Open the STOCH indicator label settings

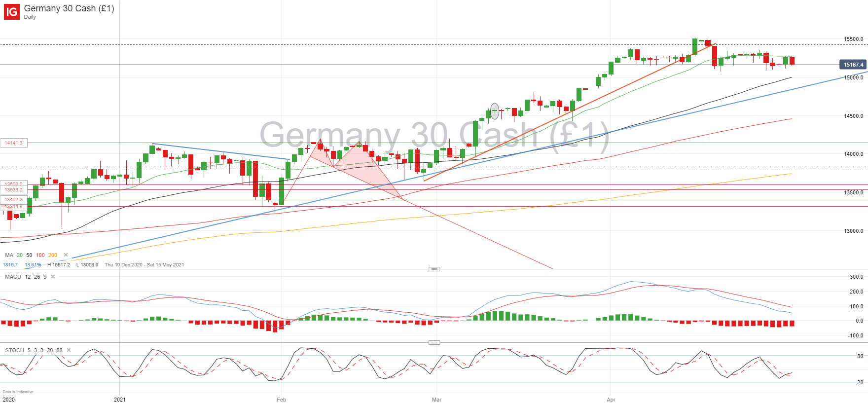click(14, 350)
